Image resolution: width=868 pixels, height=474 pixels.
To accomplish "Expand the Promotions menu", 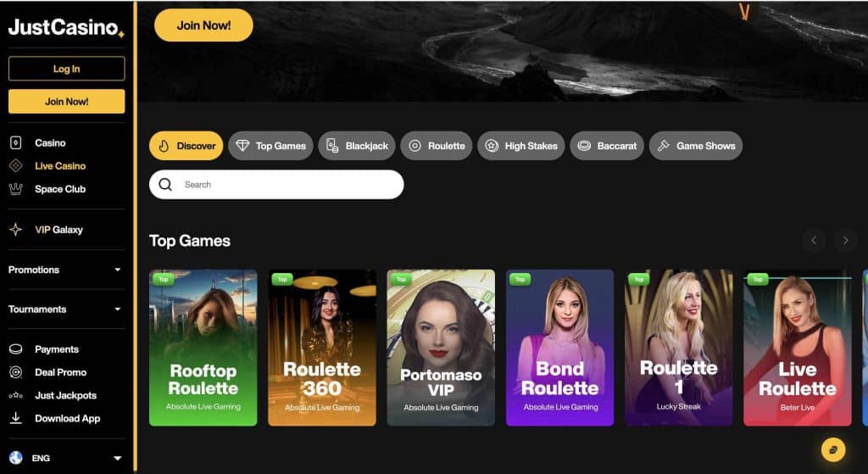I will (x=117, y=270).
